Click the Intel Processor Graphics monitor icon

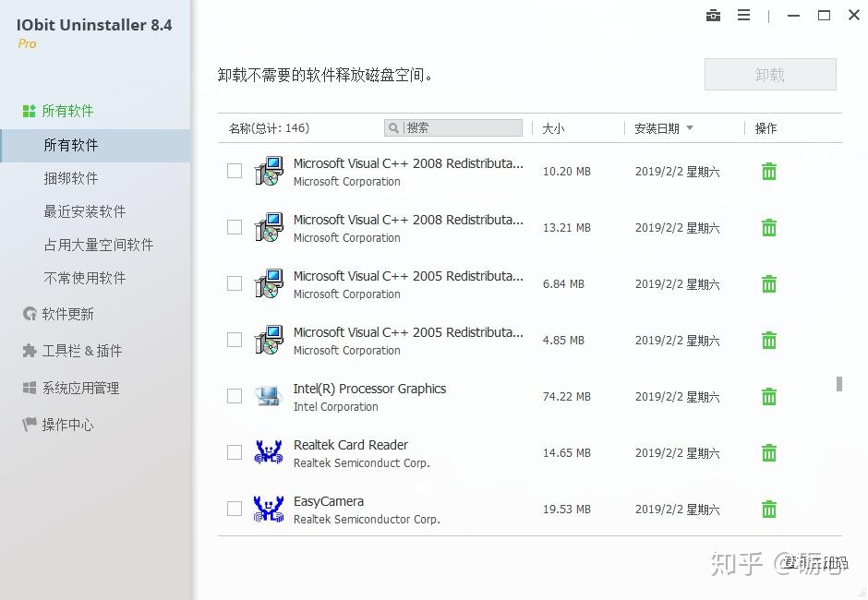(x=269, y=396)
